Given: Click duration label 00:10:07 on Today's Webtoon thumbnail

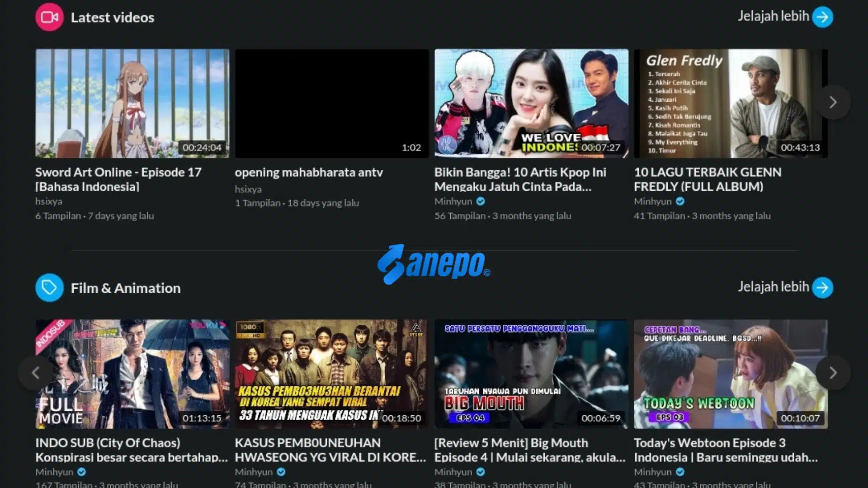Looking at the screenshot, I should pyautogui.click(x=800, y=418).
